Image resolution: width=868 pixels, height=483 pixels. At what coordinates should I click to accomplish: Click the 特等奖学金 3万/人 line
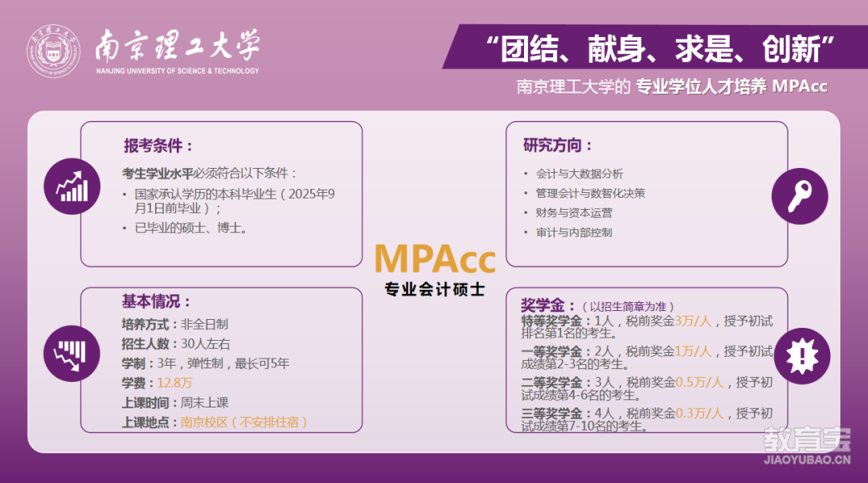646,326
